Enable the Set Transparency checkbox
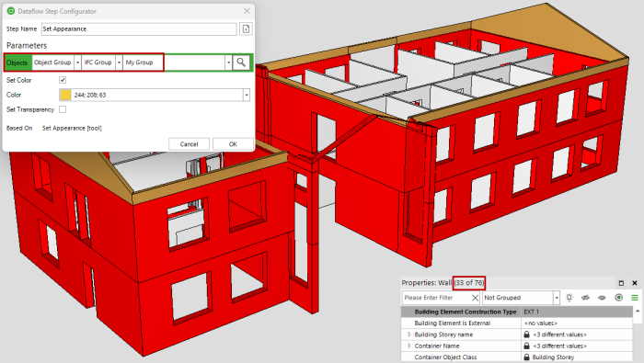Screen dimensions: 644x363 (x=63, y=109)
